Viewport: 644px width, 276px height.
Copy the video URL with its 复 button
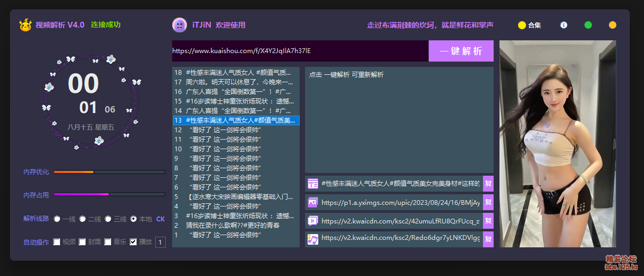tap(488, 221)
